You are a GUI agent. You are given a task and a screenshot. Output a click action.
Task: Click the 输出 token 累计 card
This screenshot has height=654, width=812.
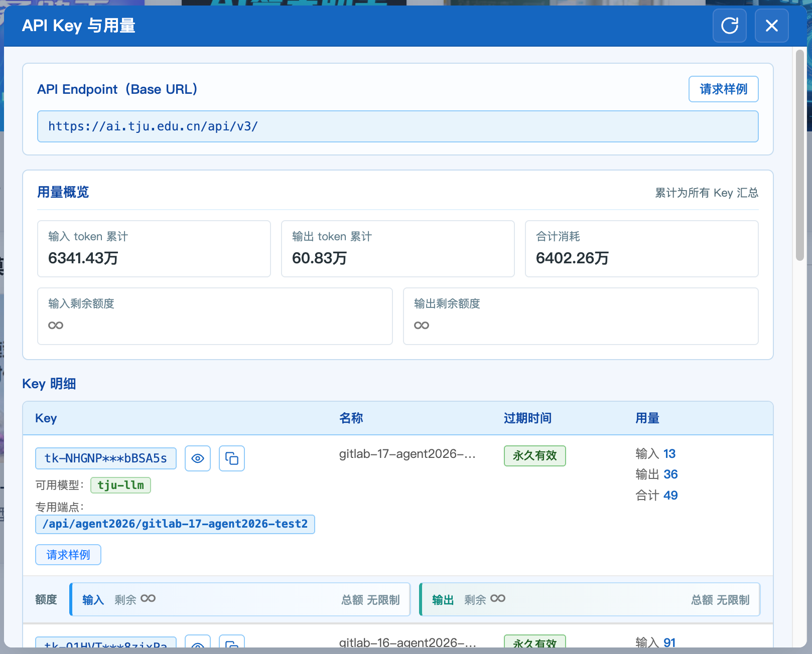(398, 249)
